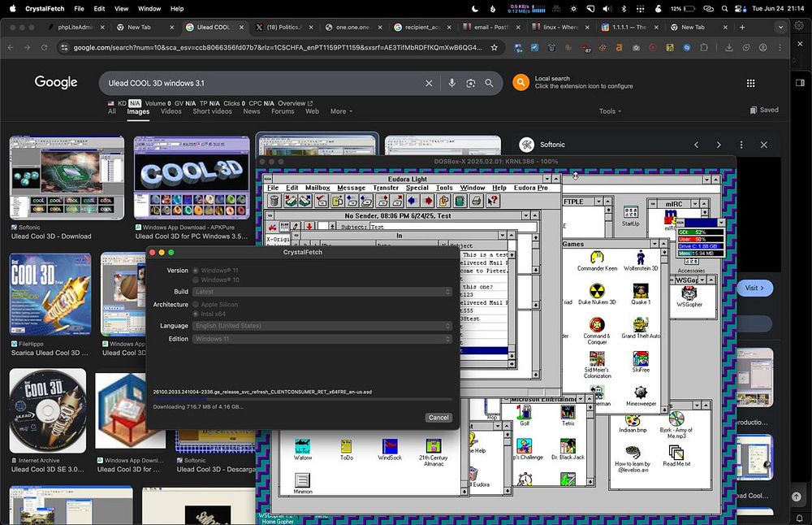
Task: Click the printer icon in Eudora toolbar
Action: coord(477,201)
